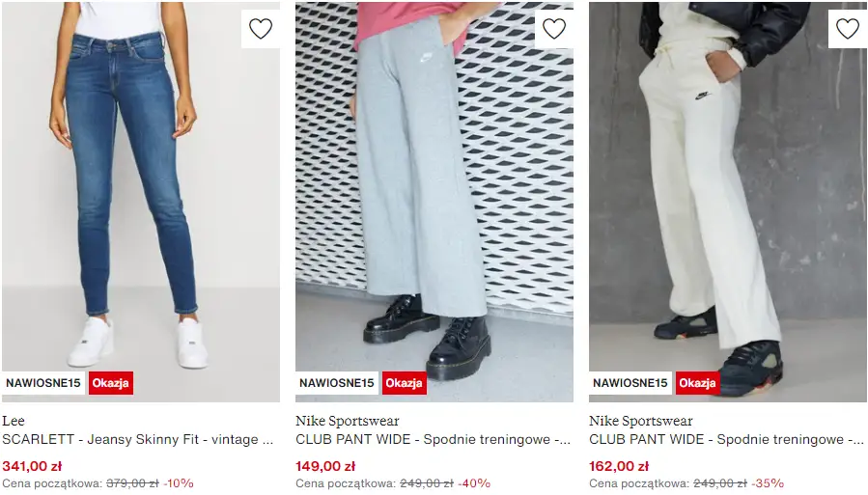Click the Okazja badge on grey Nike pants

click(405, 383)
